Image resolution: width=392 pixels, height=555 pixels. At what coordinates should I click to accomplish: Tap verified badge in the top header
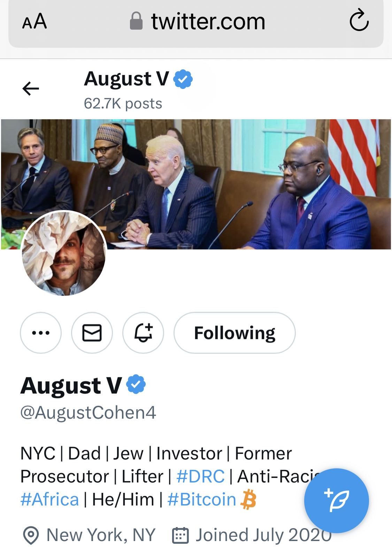(183, 79)
